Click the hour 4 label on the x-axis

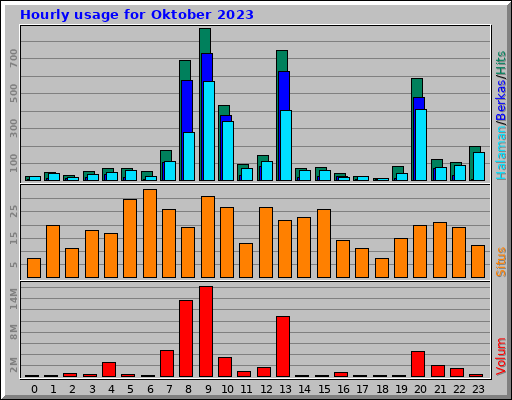pyautogui.click(x=111, y=389)
